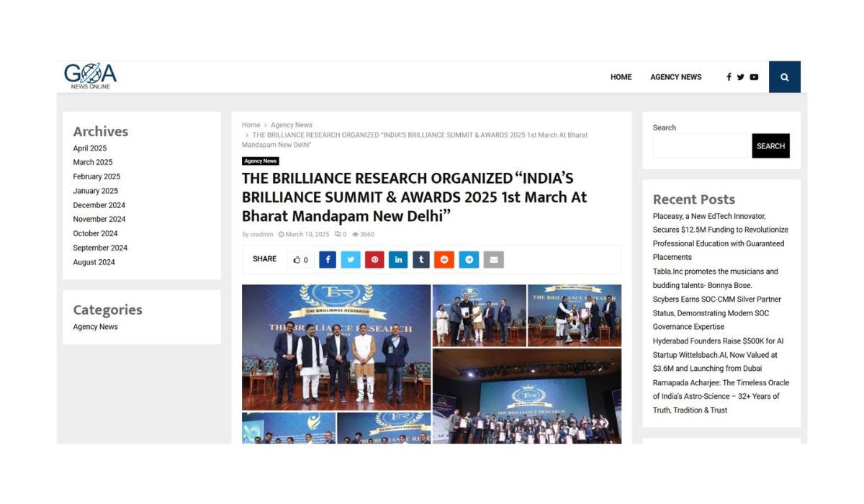Open the Tabla.Inc Bonnya Bose post
864x504 pixels.
click(715, 279)
